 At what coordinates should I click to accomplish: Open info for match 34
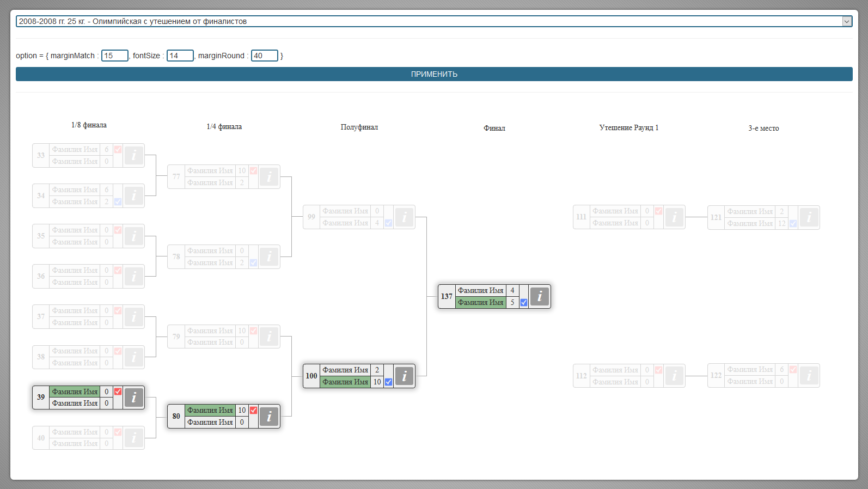(x=134, y=196)
